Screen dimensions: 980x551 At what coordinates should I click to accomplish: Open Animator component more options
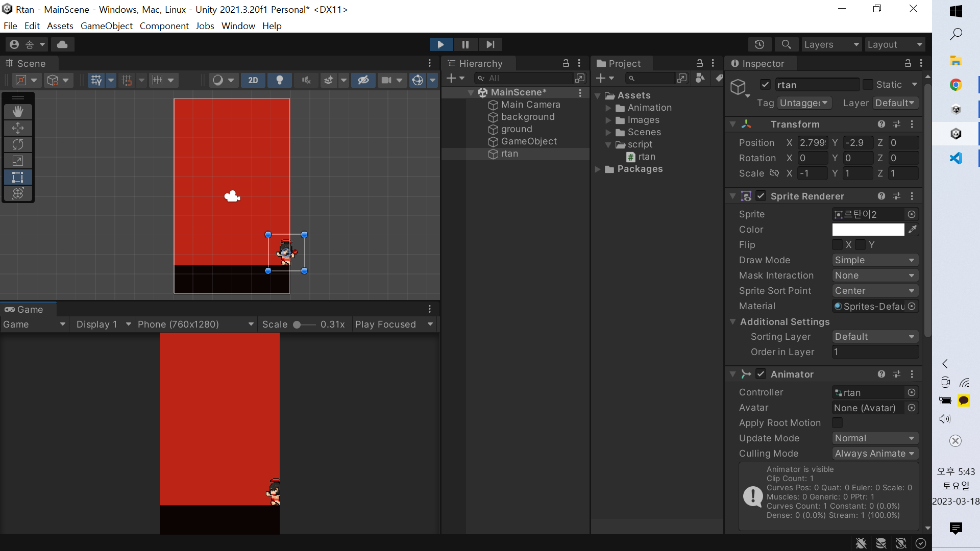tap(912, 374)
